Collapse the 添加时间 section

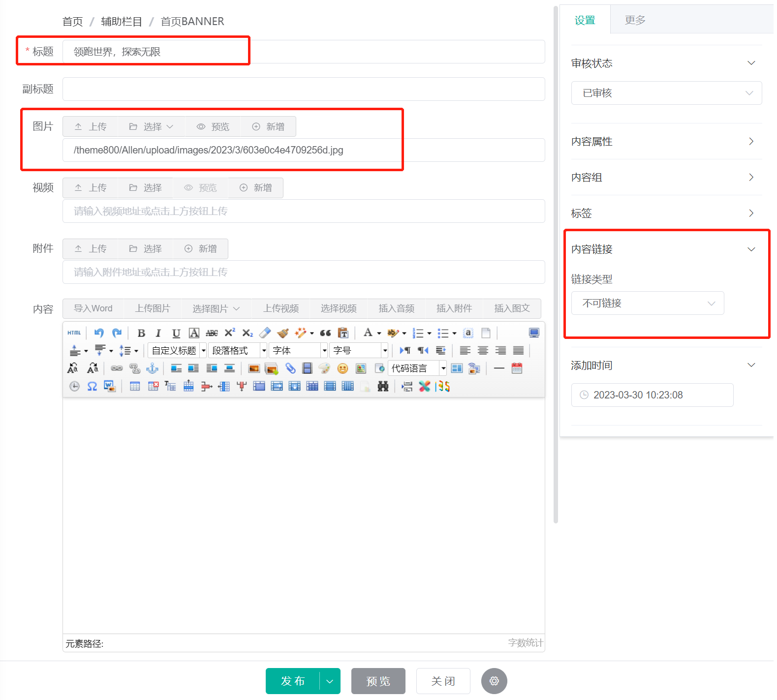coord(666,365)
